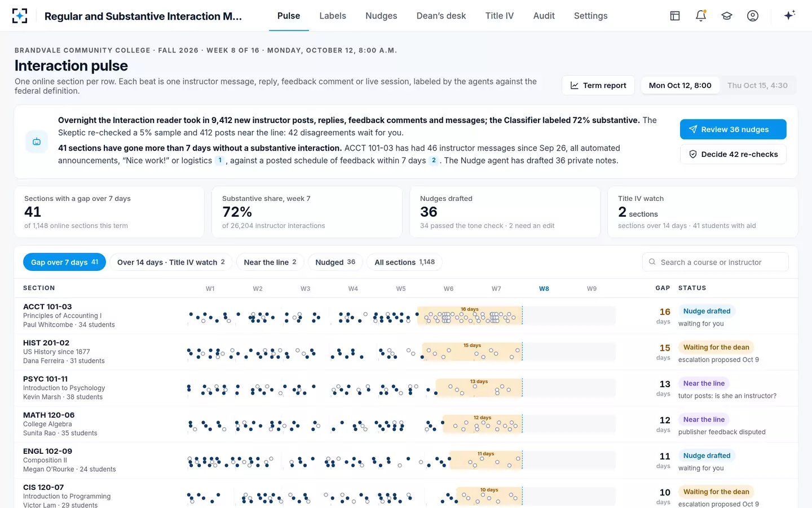The height and width of the screenshot is (508, 812).
Task: Open the Labels tab
Action: (333, 16)
